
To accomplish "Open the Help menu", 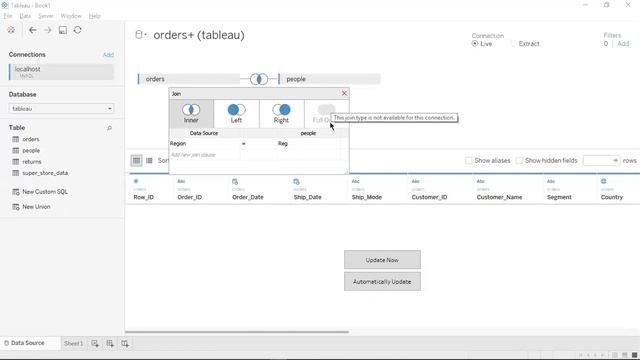I will (95, 16).
